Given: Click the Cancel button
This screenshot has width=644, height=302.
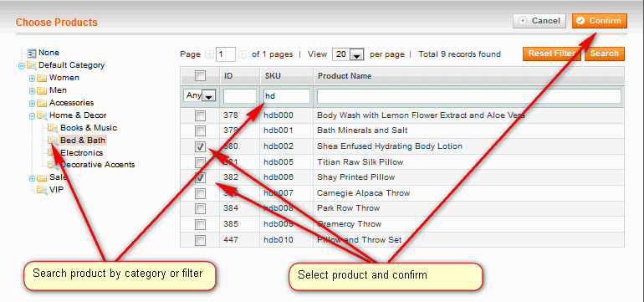Looking at the screenshot, I should (x=539, y=21).
